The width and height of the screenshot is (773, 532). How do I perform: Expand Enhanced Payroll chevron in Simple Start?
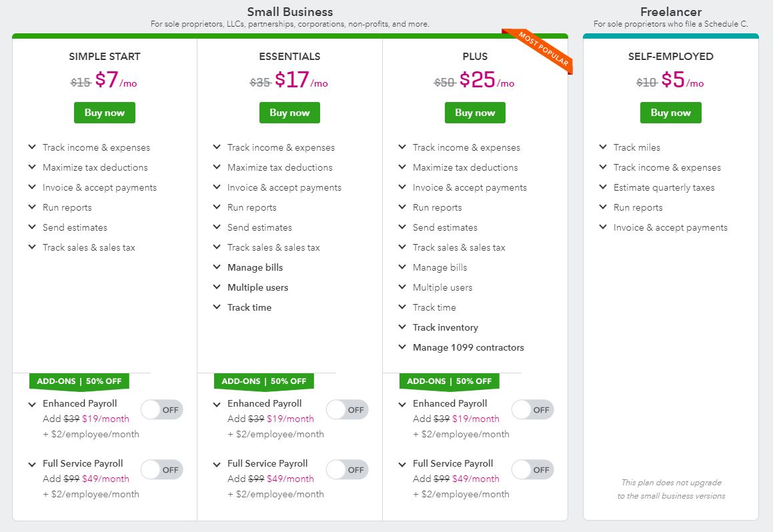click(x=32, y=404)
